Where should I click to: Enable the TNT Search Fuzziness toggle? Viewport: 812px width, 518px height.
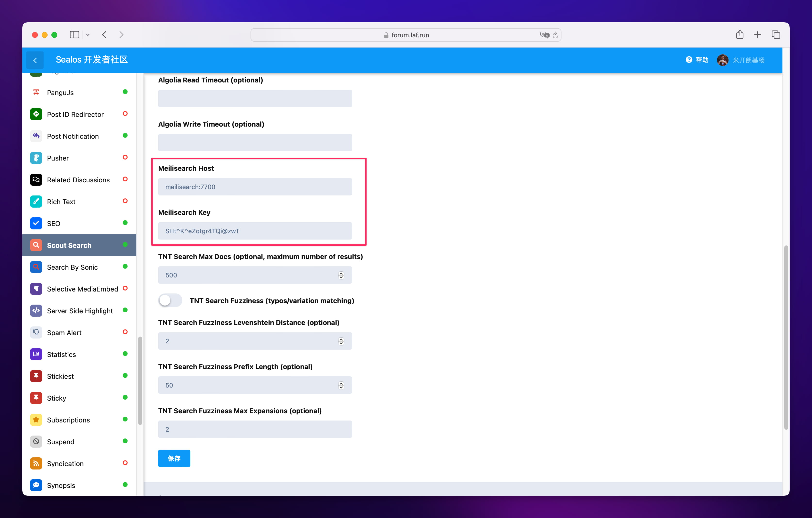[x=170, y=300]
